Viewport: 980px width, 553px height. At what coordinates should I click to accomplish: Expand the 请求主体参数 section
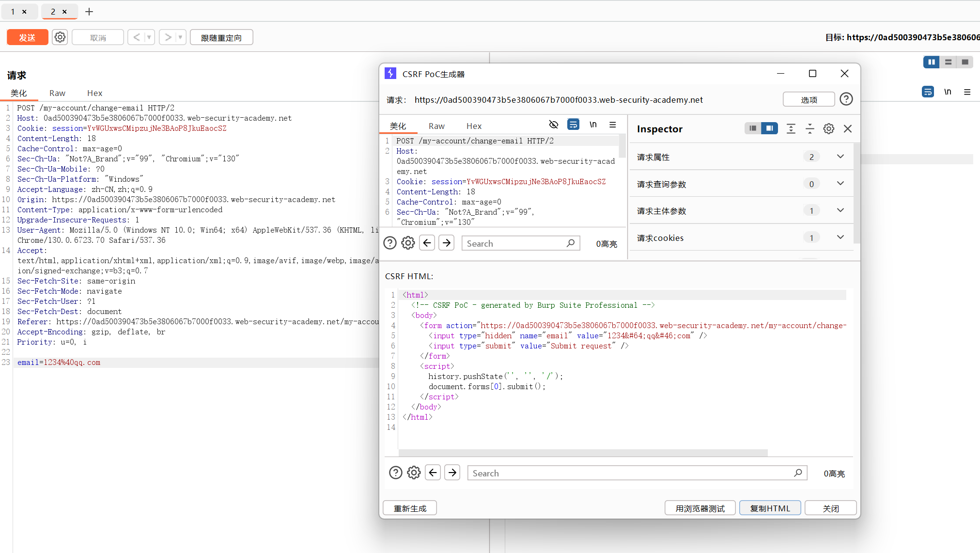coord(840,210)
